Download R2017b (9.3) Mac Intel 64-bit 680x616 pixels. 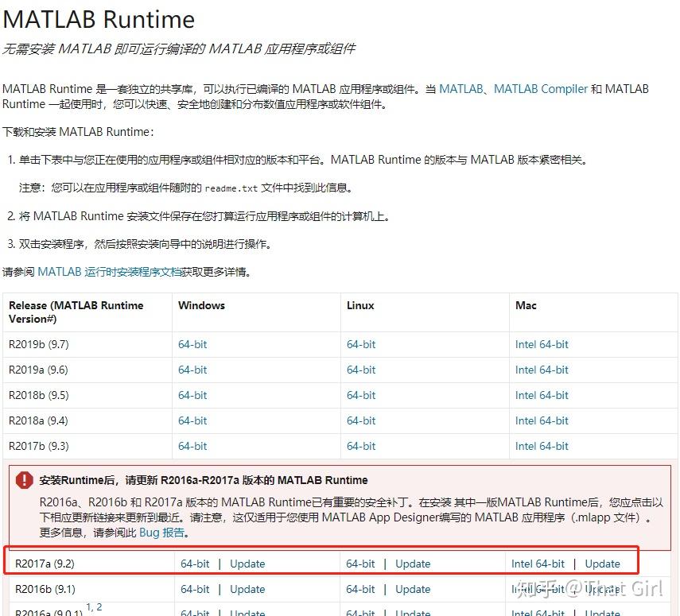pyautogui.click(x=542, y=446)
